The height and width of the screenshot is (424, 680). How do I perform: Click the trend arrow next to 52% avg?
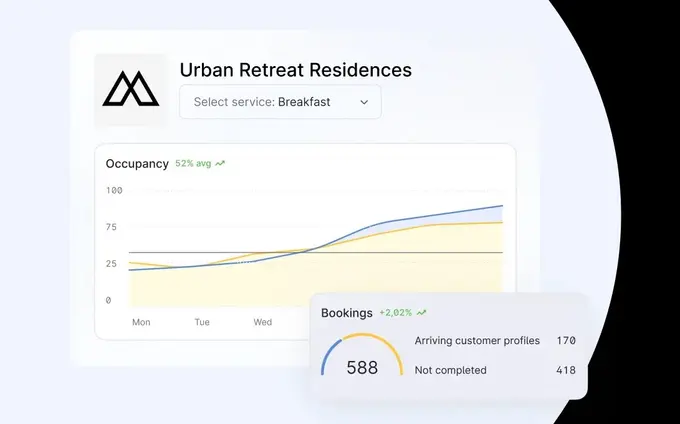[220, 163]
